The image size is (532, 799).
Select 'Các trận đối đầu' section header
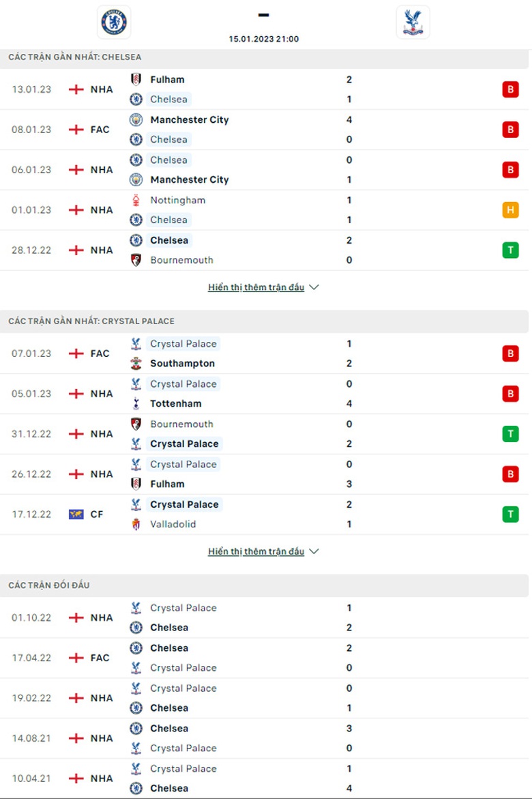(x=49, y=585)
